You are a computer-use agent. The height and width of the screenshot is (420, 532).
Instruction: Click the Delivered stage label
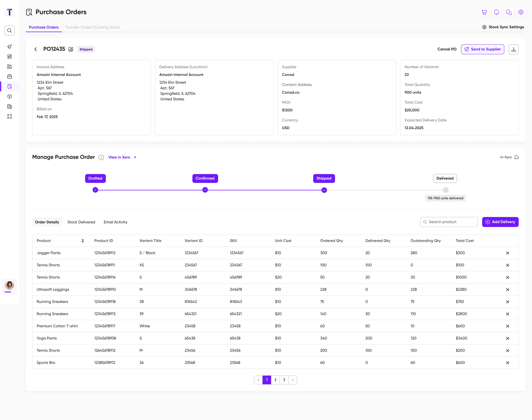[x=445, y=178]
